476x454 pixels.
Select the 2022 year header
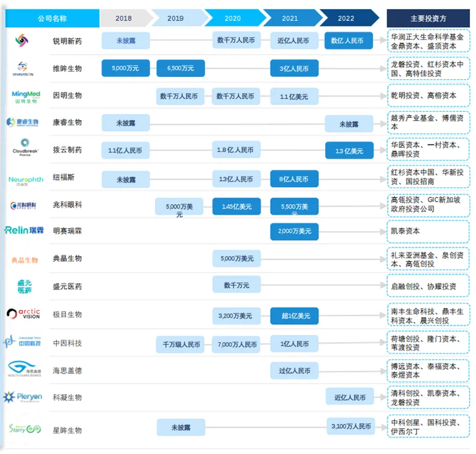click(349, 18)
